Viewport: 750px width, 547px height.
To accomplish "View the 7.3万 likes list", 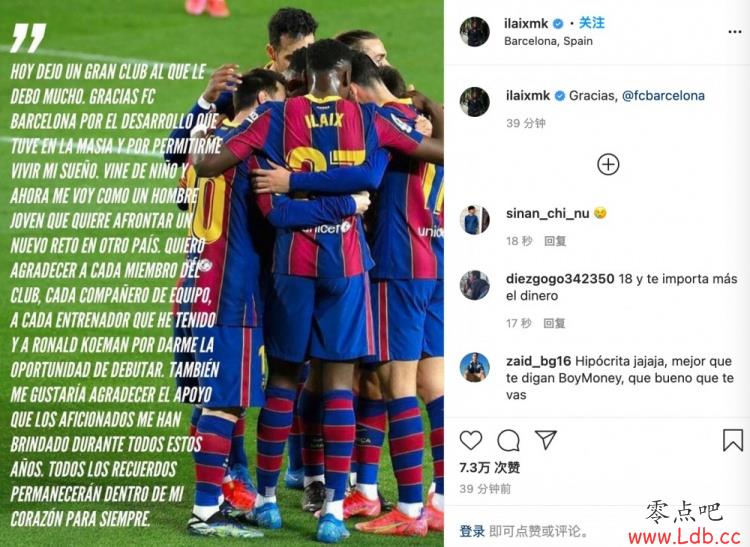I will [x=489, y=468].
